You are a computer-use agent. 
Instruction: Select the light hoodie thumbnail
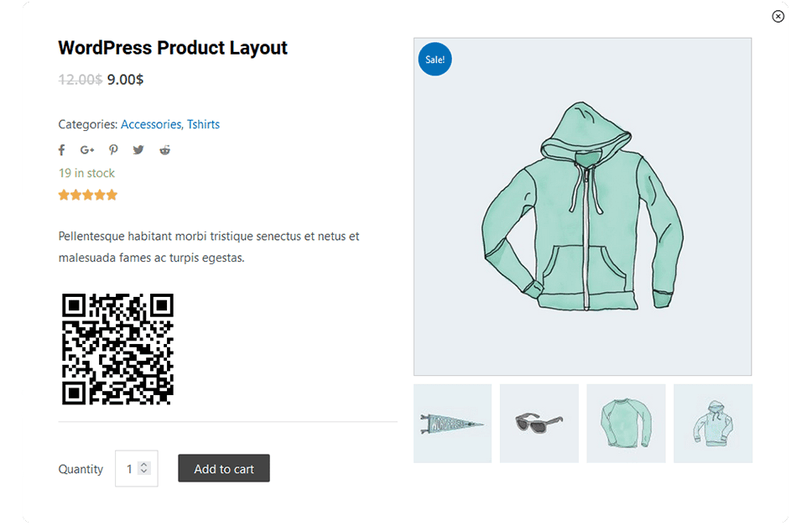[712, 424]
